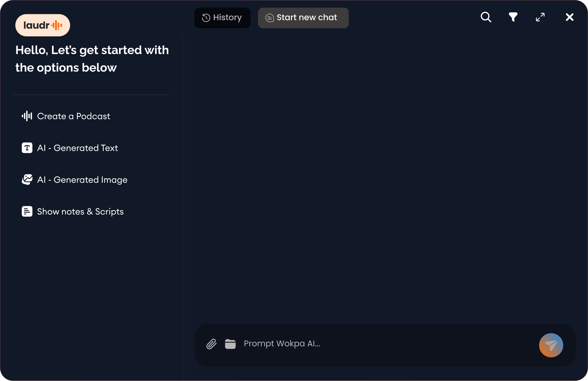
Task: Select AI - Generated Text option
Action: (x=77, y=148)
